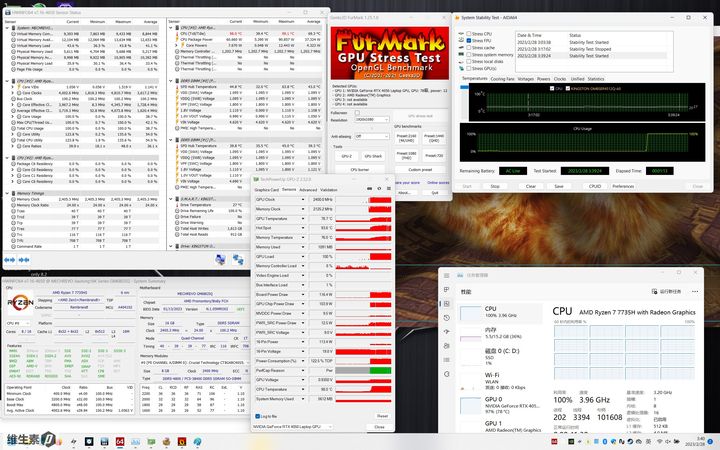Click HWiNFO forward arrows toolbar icon
The height and width of the screenshot is (450, 720).
(x=24, y=260)
